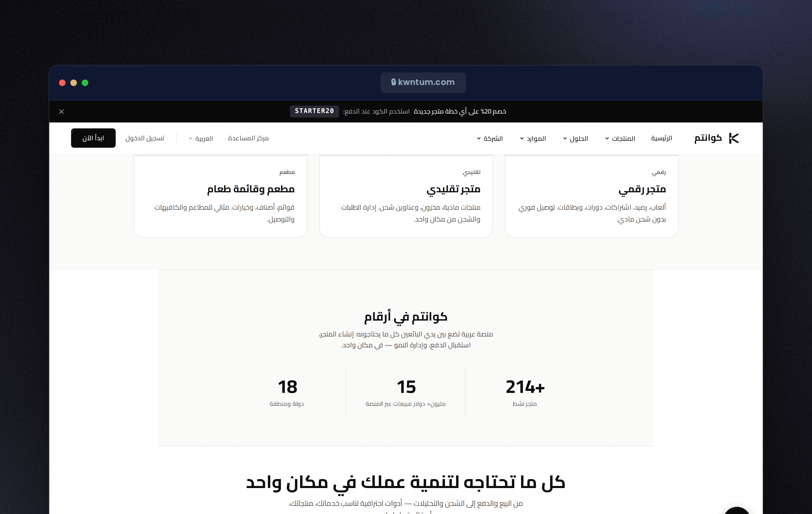Select the متجر رقمي card title
The width and height of the screenshot is (812, 514).
click(x=642, y=189)
